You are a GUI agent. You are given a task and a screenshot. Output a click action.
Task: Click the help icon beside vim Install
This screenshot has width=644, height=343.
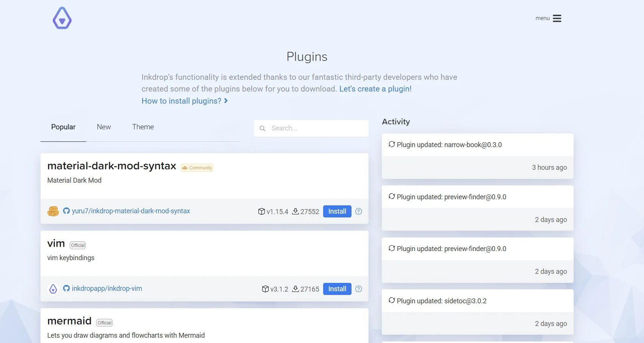[x=359, y=289]
